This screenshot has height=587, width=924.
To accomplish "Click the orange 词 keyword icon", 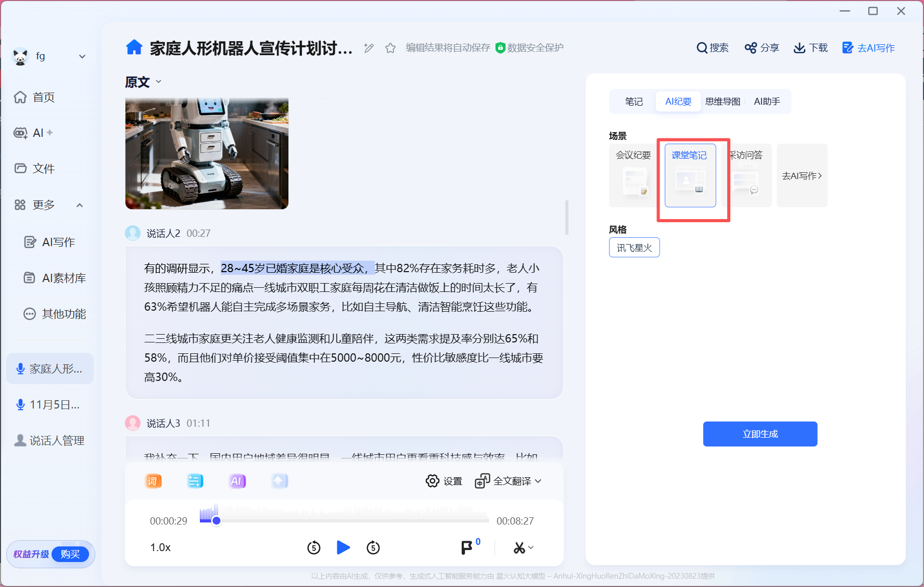I will 153,481.
